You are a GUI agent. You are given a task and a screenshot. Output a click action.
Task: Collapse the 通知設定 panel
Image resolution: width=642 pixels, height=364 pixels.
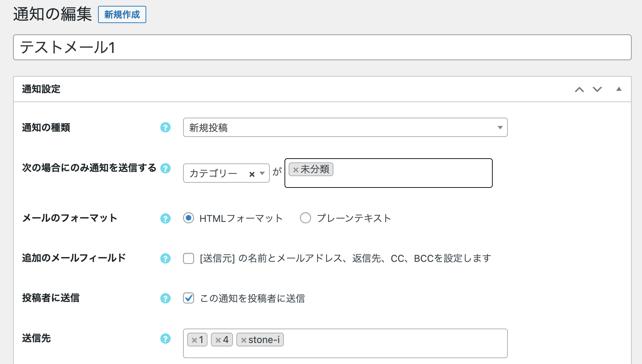point(619,89)
